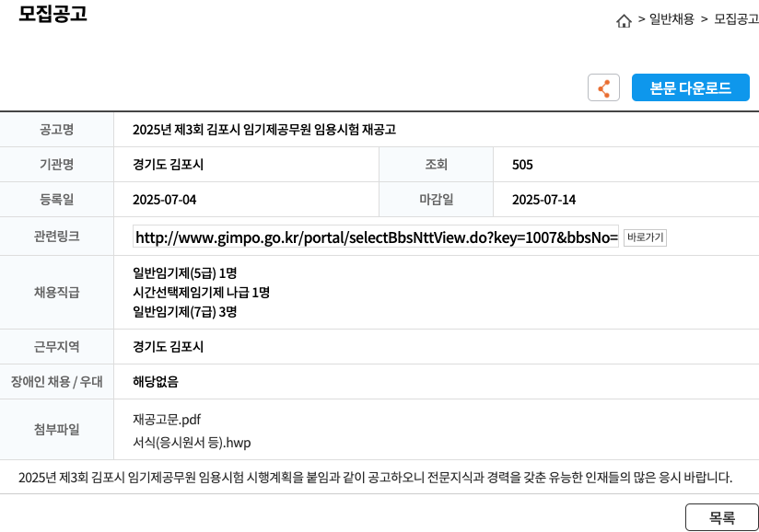Click the 근무지역 value 경기도 김포시
Screen dimensions: 759x532
168,347
